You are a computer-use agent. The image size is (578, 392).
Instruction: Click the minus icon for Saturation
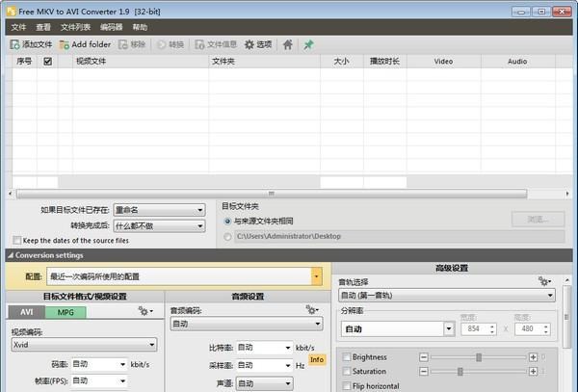(x=424, y=372)
